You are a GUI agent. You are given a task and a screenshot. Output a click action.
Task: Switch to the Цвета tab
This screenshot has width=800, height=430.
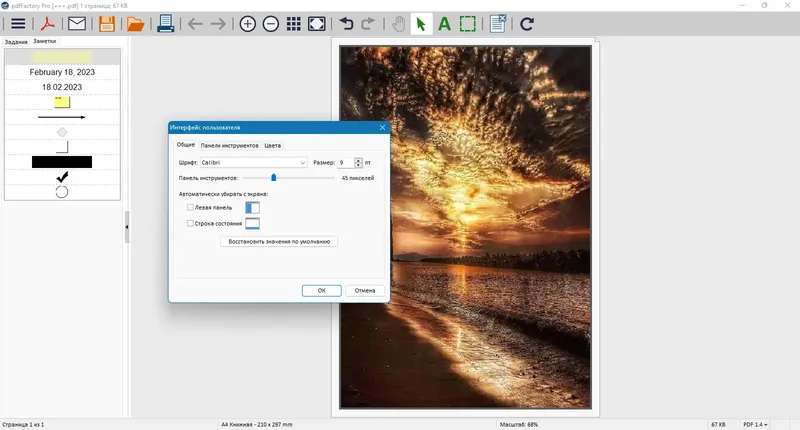point(272,145)
